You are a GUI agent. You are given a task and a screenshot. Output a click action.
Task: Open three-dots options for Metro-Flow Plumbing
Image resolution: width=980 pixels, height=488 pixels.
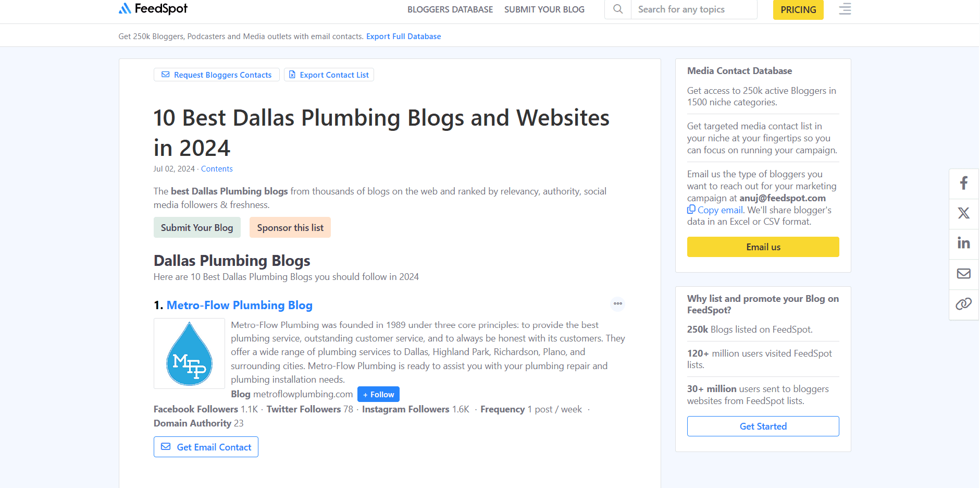click(x=618, y=303)
